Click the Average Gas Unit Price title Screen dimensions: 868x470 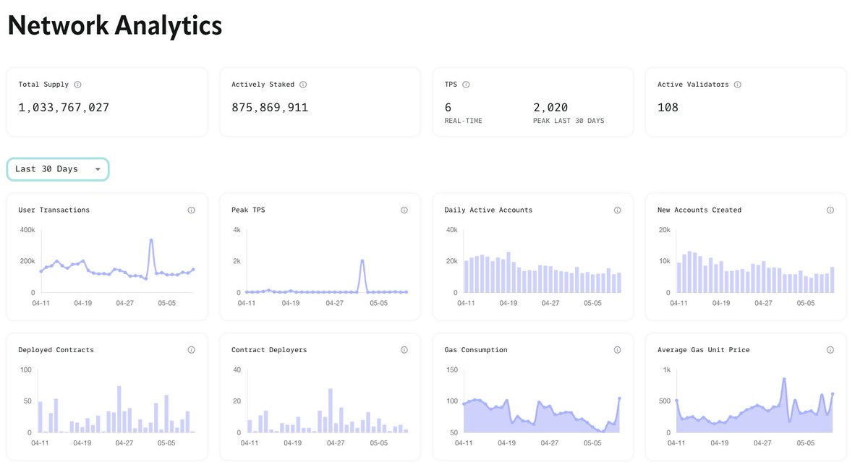[x=704, y=350]
